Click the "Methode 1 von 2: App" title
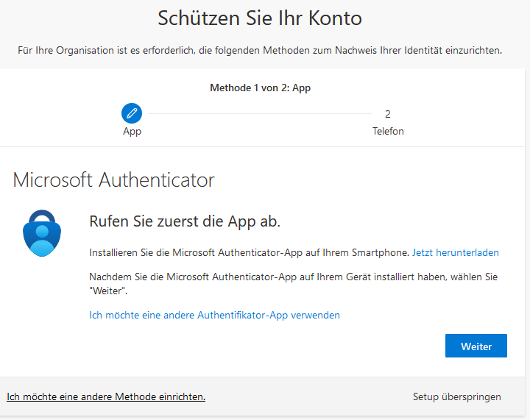The height and width of the screenshot is (420, 530). tap(260, 88)
